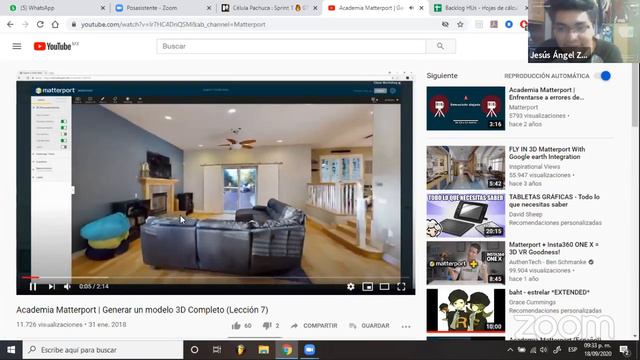Open Zoom app from taskbar
Viewport: 640px width, 360px height.
[309, 350]
